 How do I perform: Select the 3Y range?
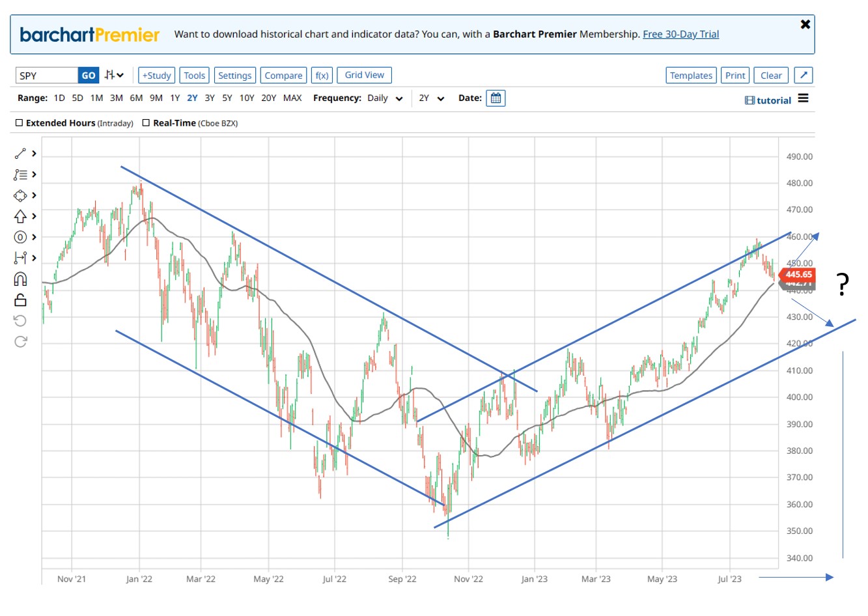pos(210,98)
